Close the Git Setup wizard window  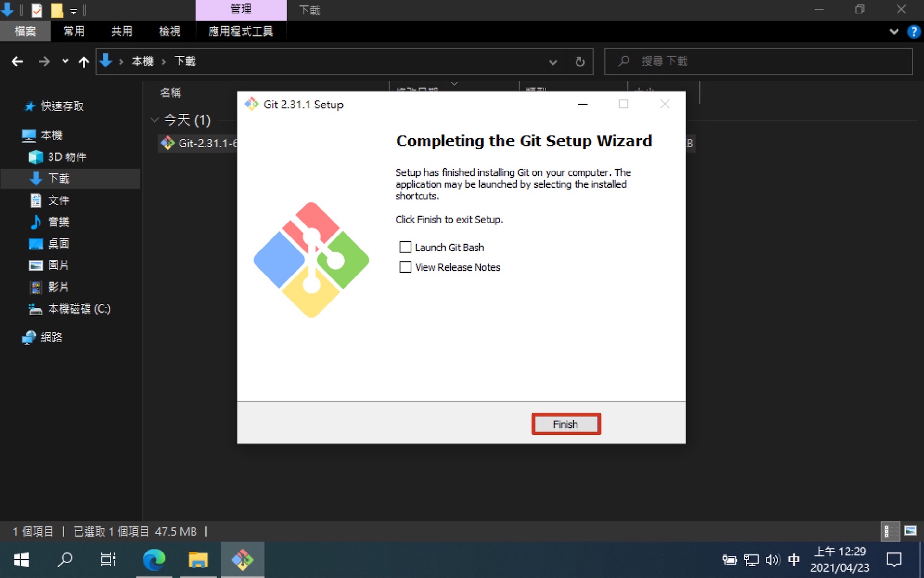[665, 104]
